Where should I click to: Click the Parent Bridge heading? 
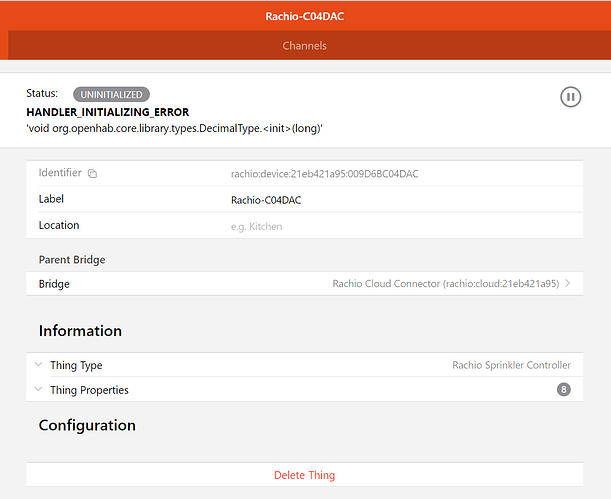[x=72, y=260]
